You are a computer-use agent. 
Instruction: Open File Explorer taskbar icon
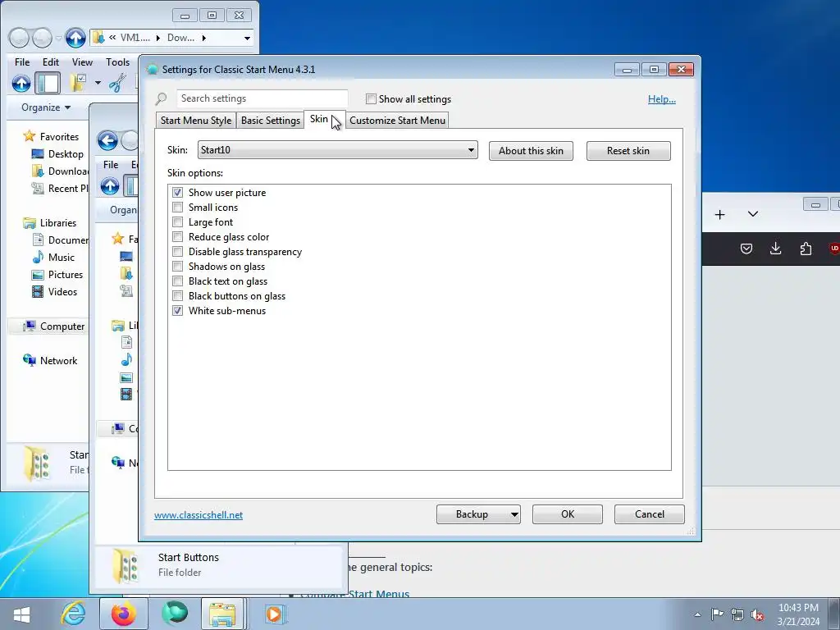pos(222,614)
